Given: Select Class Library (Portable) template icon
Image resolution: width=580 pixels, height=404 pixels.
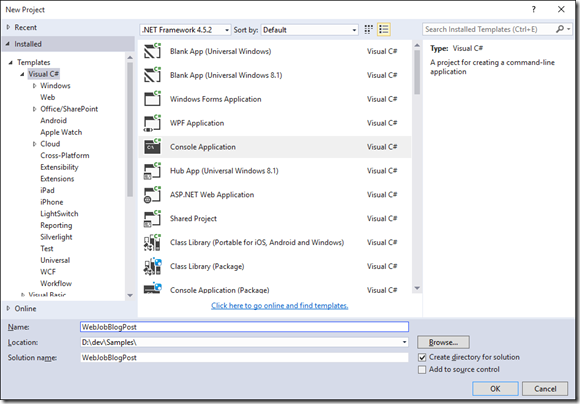Looking at the screenshot, I should click(152, 243).
